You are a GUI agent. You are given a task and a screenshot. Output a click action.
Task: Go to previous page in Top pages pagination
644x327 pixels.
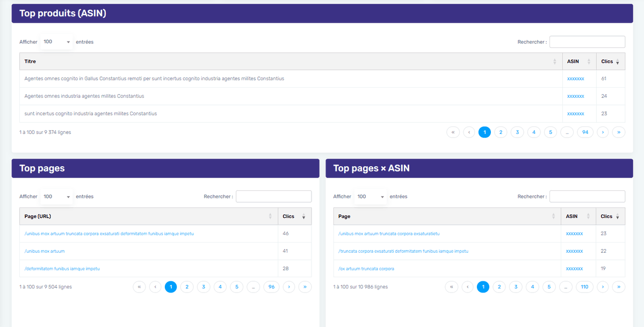tap(155, 287)
